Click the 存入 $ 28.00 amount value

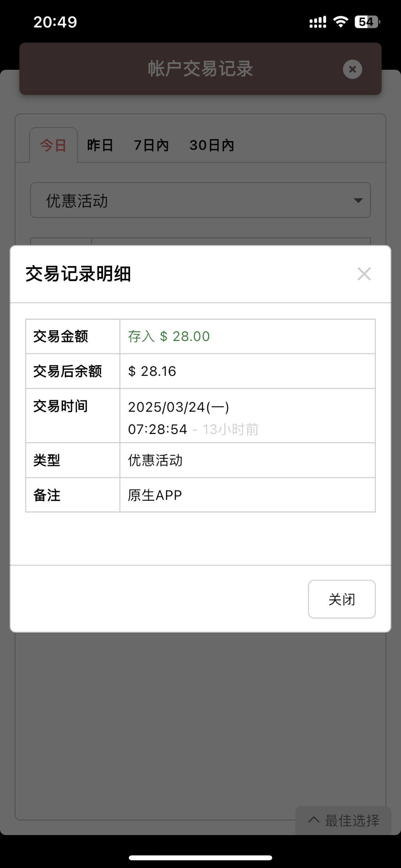169,336
